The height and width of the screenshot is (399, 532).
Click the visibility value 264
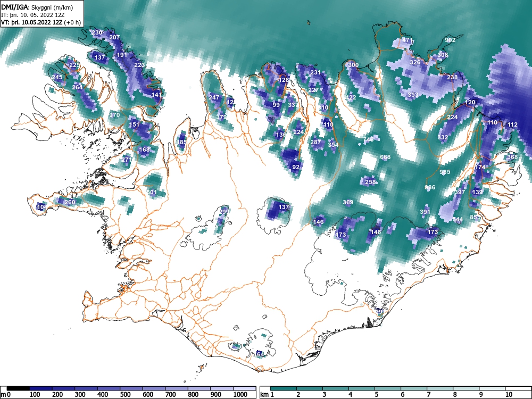[x=77, y=88]
